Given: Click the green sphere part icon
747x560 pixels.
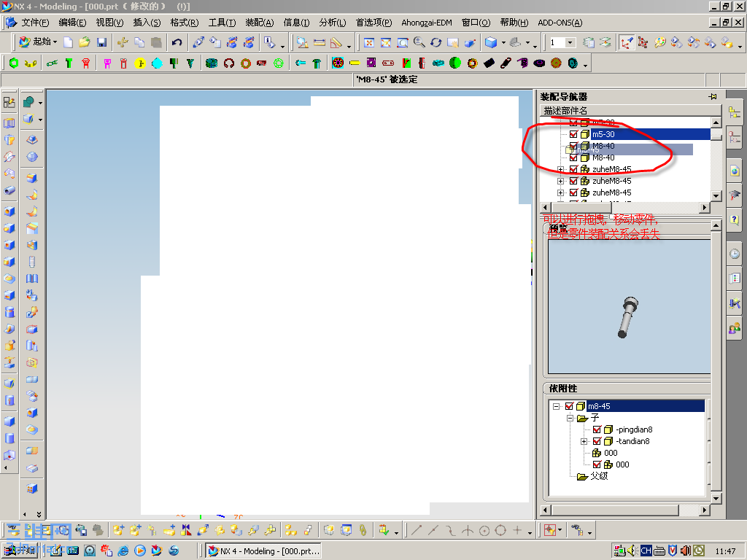Looking at the screenshot, I should 455,63.
